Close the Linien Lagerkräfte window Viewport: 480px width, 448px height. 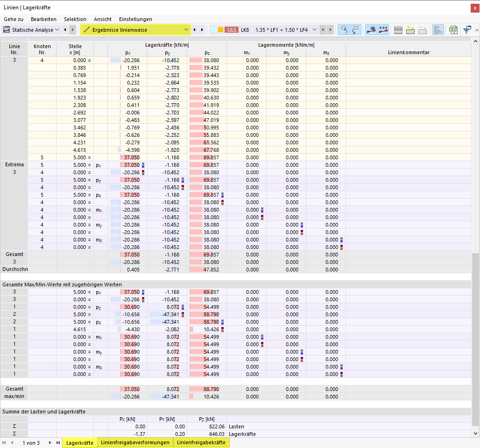[x=475, y=8]
